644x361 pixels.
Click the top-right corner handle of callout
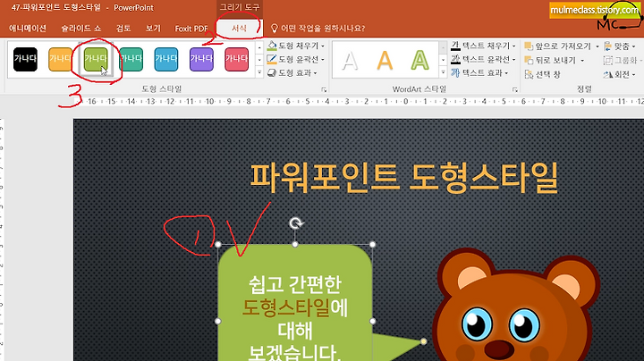372,245
